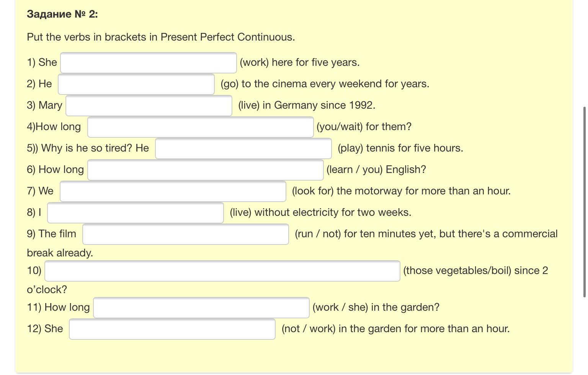Click the answer field after "1) She"
This screenshot has height=375, width=588.
click(148, 63)
